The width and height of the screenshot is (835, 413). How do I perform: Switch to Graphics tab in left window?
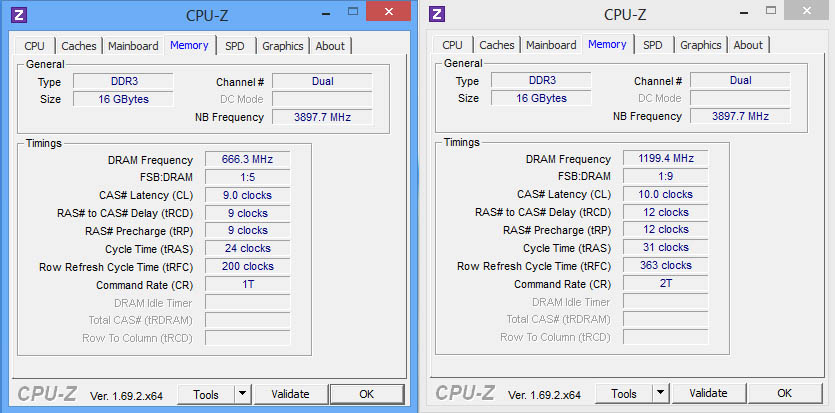[283, 46]
